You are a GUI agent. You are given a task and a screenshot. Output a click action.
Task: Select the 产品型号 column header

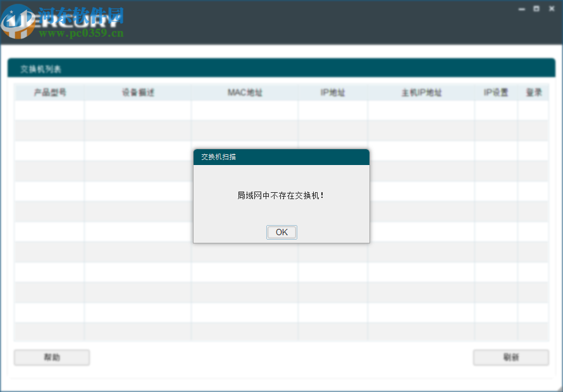(49, 92)
